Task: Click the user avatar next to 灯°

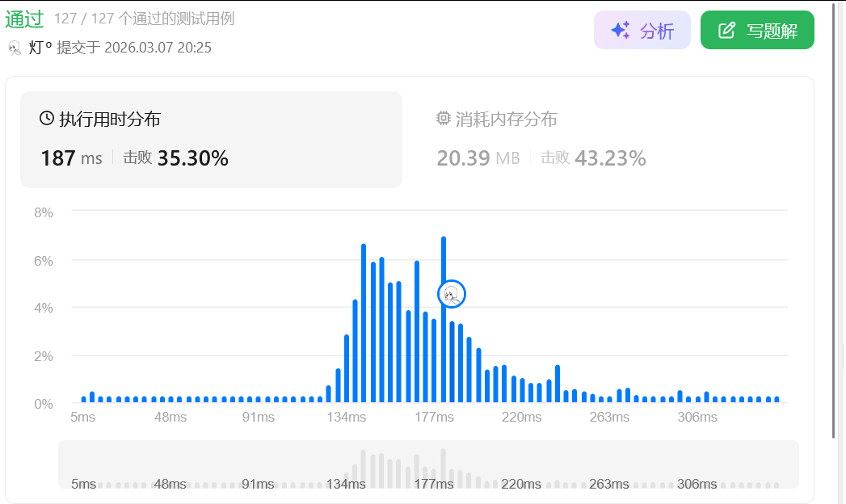Action: tap(15, 48)
